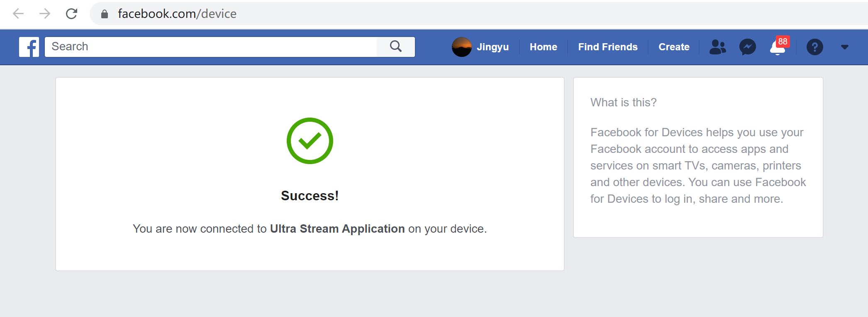This screenshot has height=317, width=868.
Task: Select Find Friends in the navigation bar
Action: (607, 47)
